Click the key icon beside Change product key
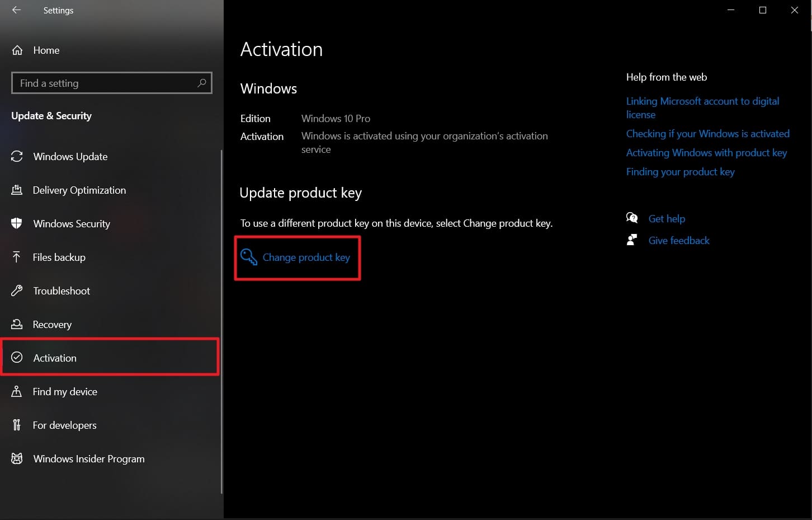Image resolution: width=812 pixels, height=520 pixels. coord(249,257)
